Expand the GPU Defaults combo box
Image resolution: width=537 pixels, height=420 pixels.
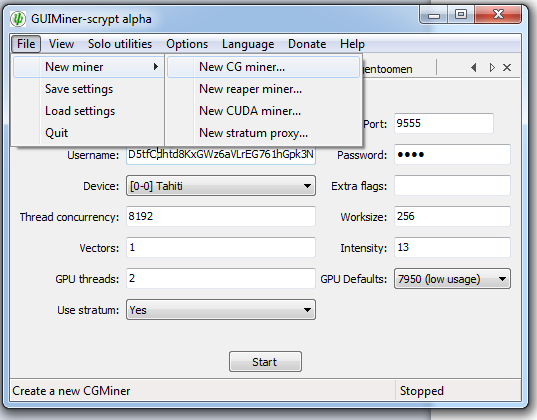click(452, 279)
